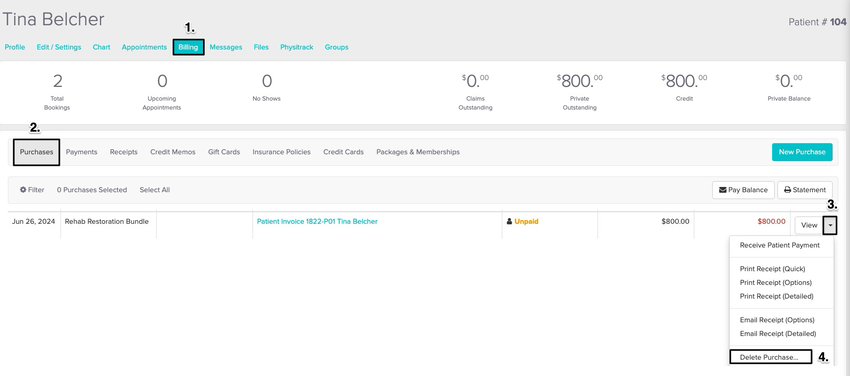Click the Patient # 104 label

817,22
